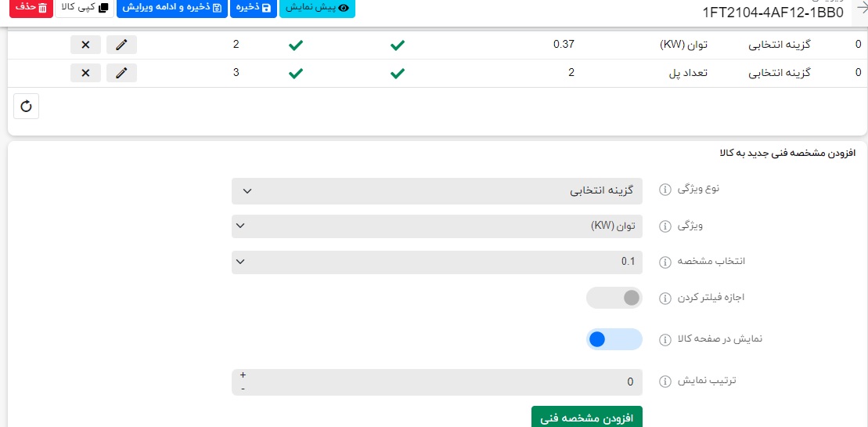Click the pencil edit icon in تعداد پل row

(121, 74)
